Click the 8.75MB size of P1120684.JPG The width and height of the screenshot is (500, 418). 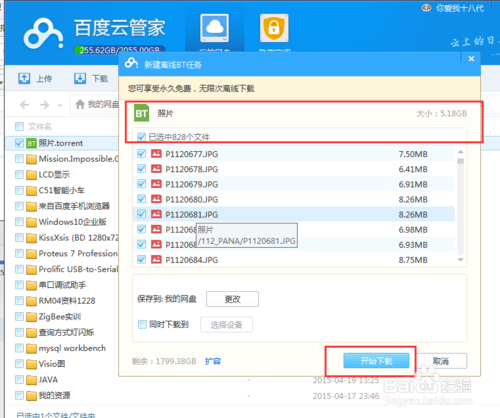pyautogui.click(x=413, y=260)
